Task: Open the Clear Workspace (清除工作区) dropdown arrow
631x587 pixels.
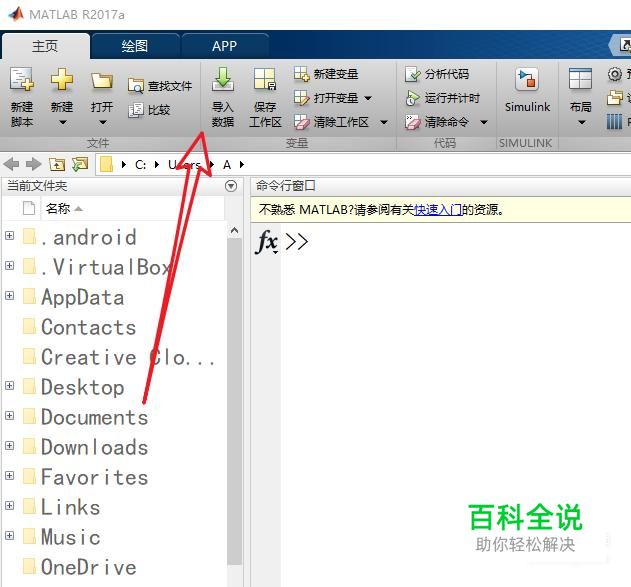Action: [x=384, y=122]
